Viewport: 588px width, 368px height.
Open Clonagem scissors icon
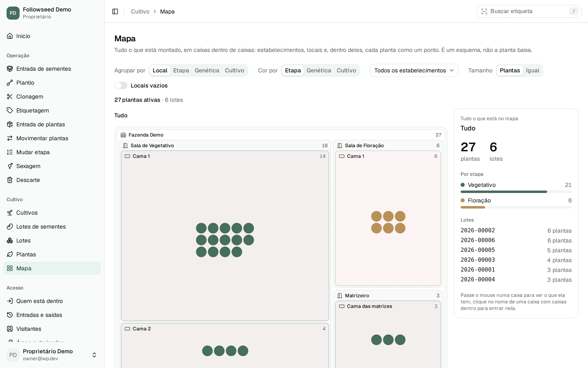click(10, 97)
